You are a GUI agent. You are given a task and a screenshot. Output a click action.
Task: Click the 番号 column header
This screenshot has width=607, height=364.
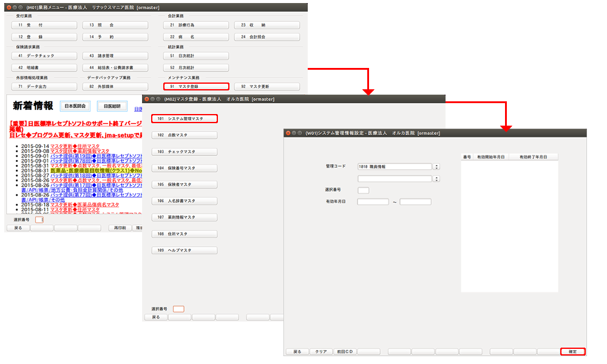point(467,157)
